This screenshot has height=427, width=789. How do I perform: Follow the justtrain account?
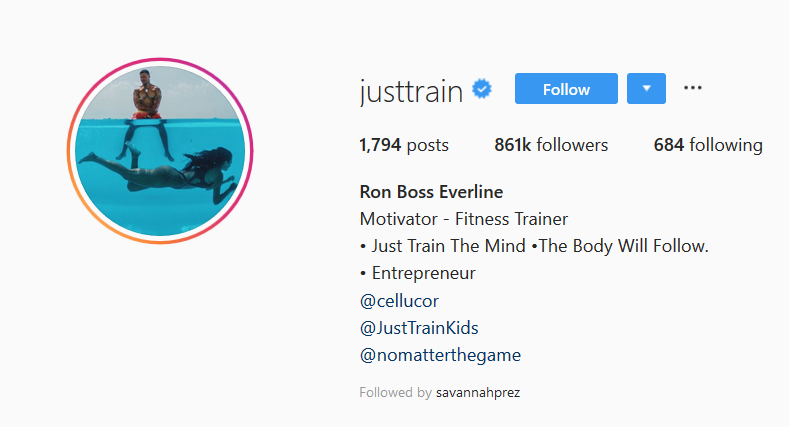coord(566,89)
